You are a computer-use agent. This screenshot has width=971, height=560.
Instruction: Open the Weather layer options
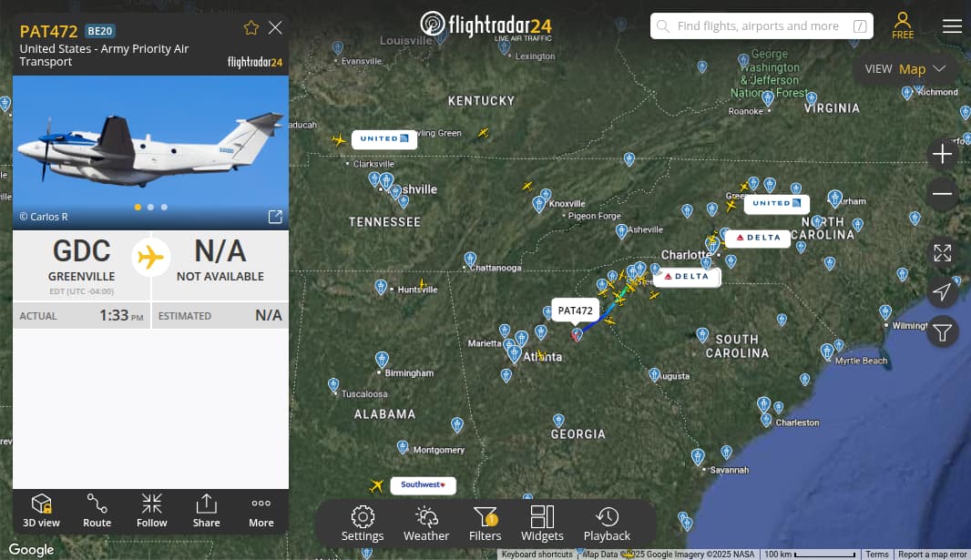click(426, 524)
